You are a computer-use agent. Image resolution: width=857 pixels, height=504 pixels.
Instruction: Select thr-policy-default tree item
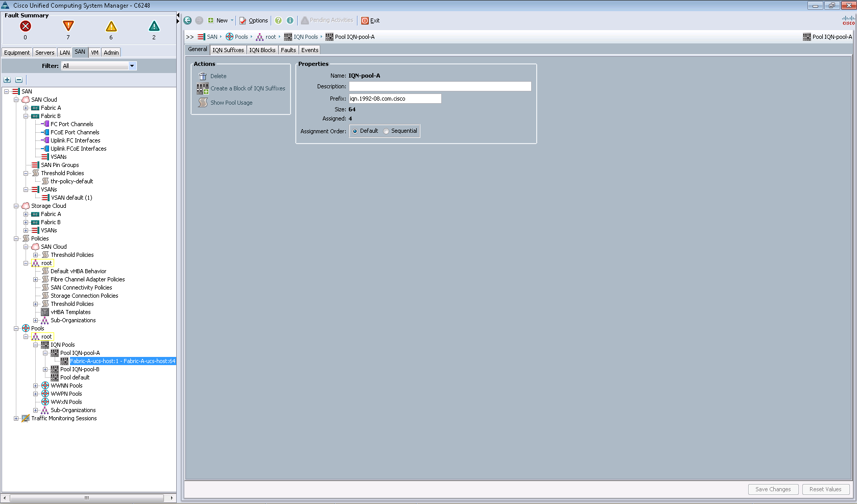pyautogui.click(x=72, y=181)
